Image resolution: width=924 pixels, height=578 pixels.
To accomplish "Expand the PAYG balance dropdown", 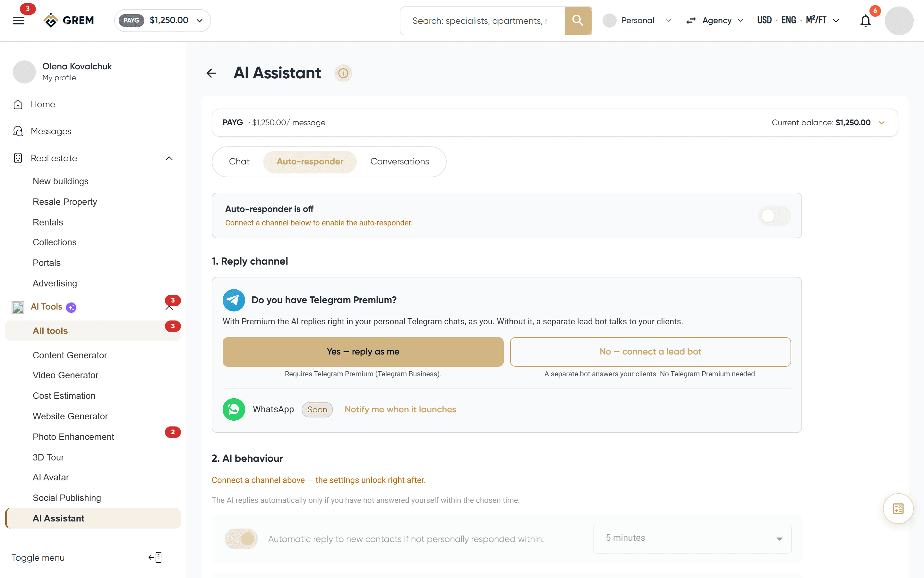I will pos(200,21).
